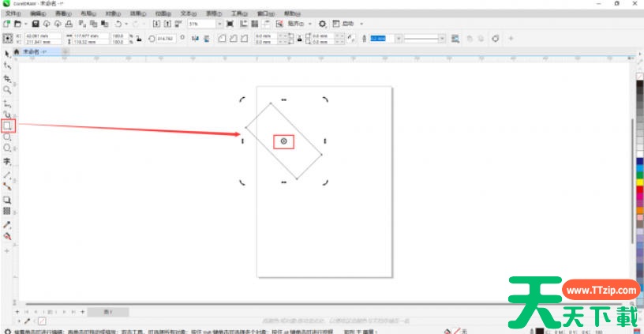Click the yellow color swatch in palette
644x334 pixels.
638,182
